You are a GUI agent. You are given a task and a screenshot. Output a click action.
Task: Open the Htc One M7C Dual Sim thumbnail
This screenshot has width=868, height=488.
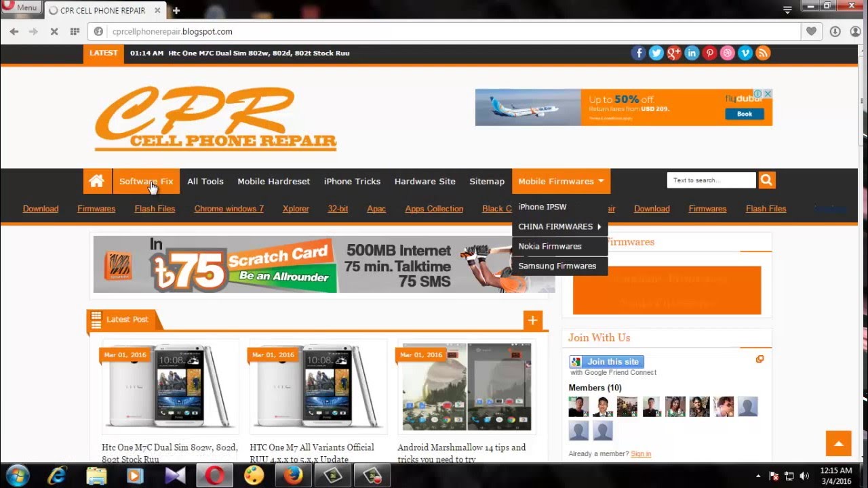pyautogui.click(x=170, y=386)
